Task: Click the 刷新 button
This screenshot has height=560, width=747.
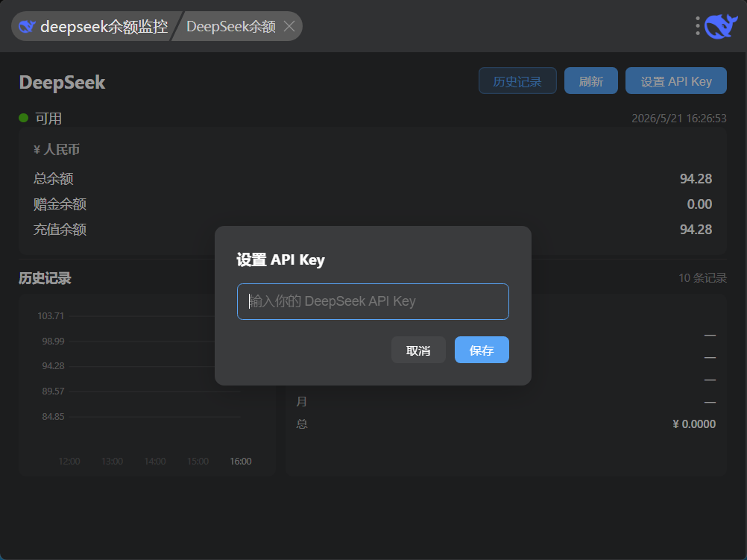Action: click(591, 81)
